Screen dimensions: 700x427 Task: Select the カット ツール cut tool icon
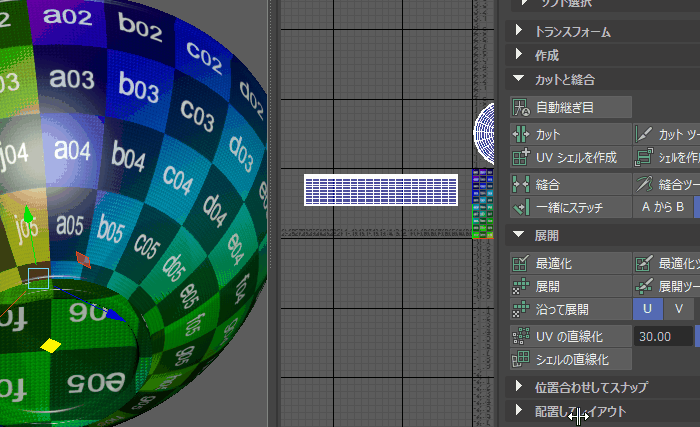click(x=644, y=134)
